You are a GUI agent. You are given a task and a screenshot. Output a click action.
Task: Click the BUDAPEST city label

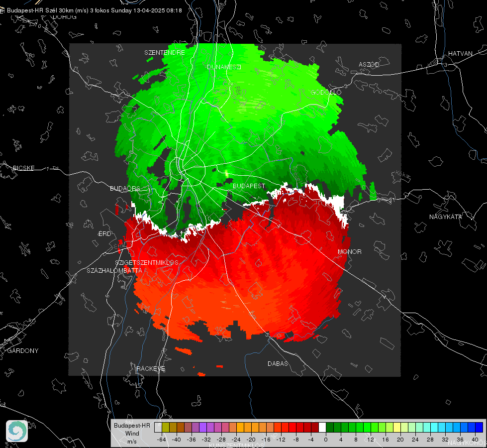pyautogui.click(x=249, y=186)
